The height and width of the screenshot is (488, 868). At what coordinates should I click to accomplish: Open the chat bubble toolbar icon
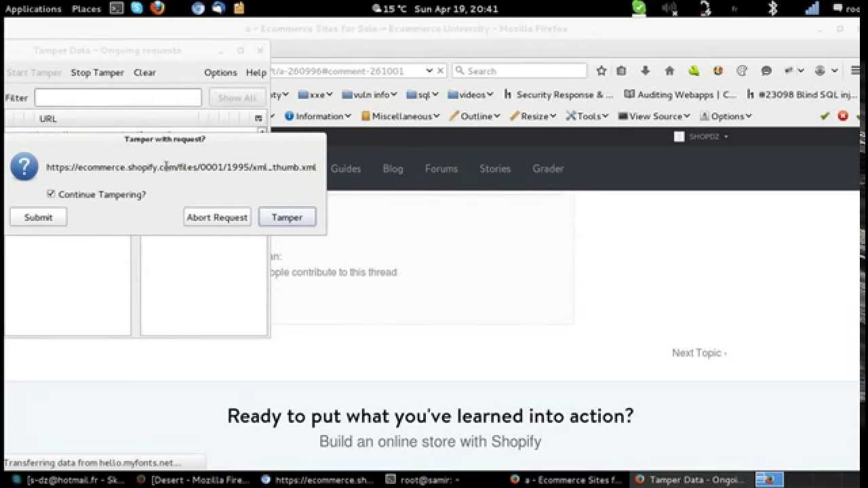[766, 70]
